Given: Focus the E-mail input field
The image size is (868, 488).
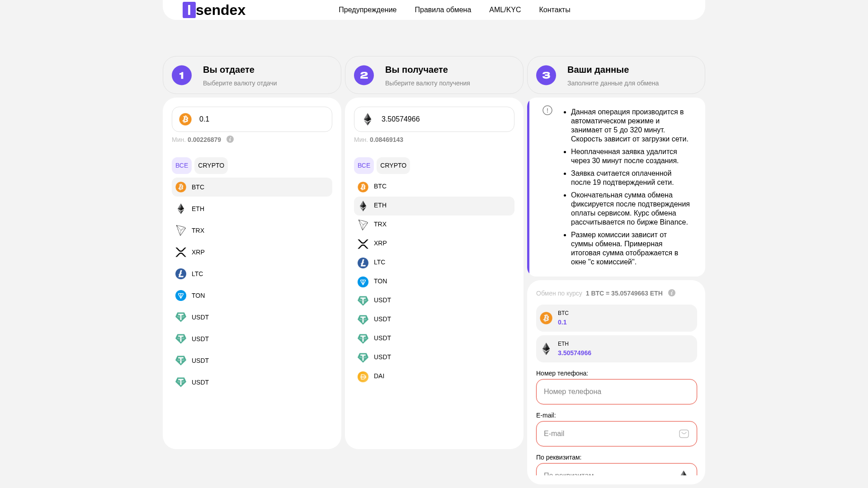Looking at the screenshot, I should point(617,434).
